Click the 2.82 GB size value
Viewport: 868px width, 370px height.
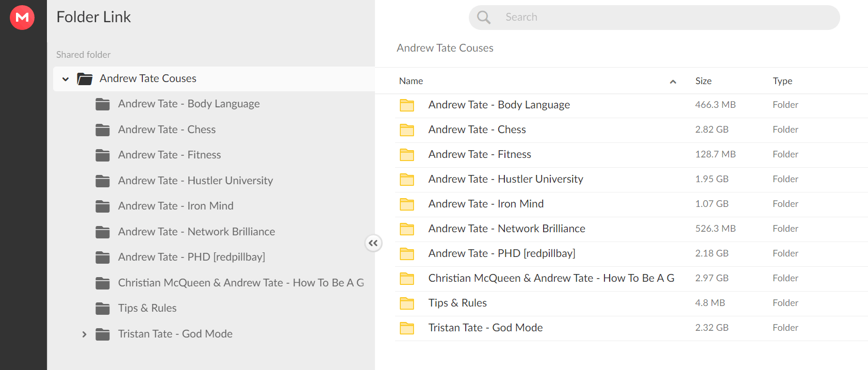[712, 130]
